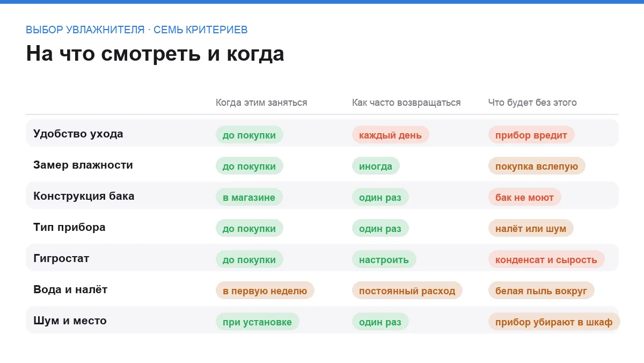Select the "настроить" tag
The width and height of the screenshot is (644, 363).
point(384,259)
